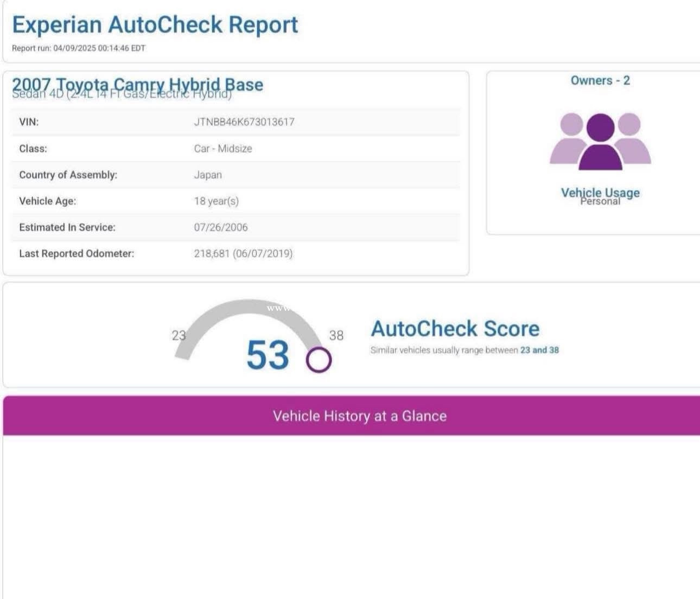Image resolution: width=700 pixels, height=599 pixels.
Task: Click the Estimated In Service date 07/26/2006
Action: pyautogui.click(x=221, y=227)
